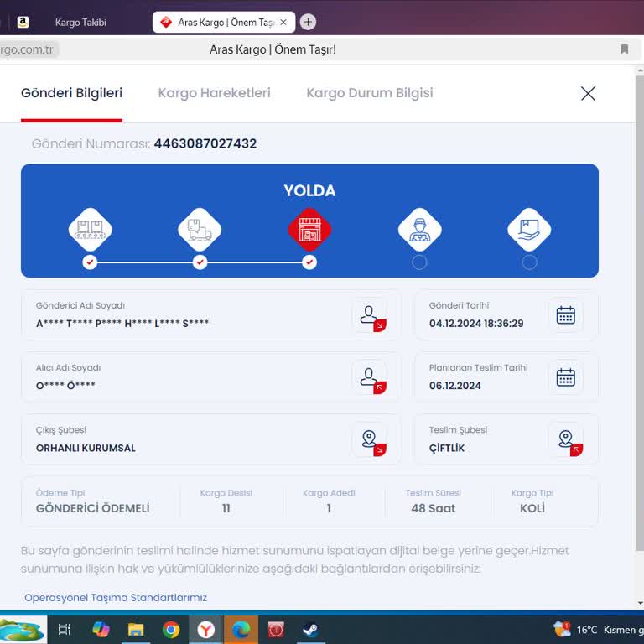Close the Aras Kargo browser tab
The width and height of the screenshot is (644, 644).
point(283,22)
